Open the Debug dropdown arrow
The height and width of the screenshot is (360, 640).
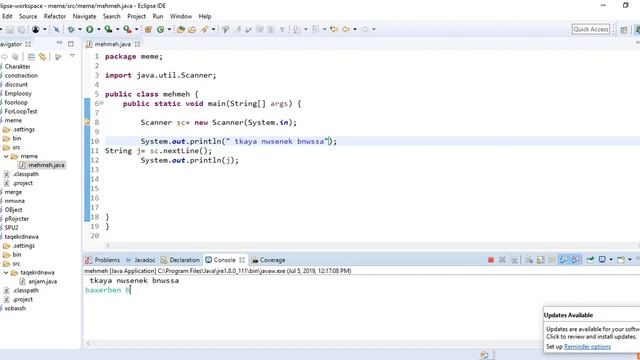pos(80,29)
